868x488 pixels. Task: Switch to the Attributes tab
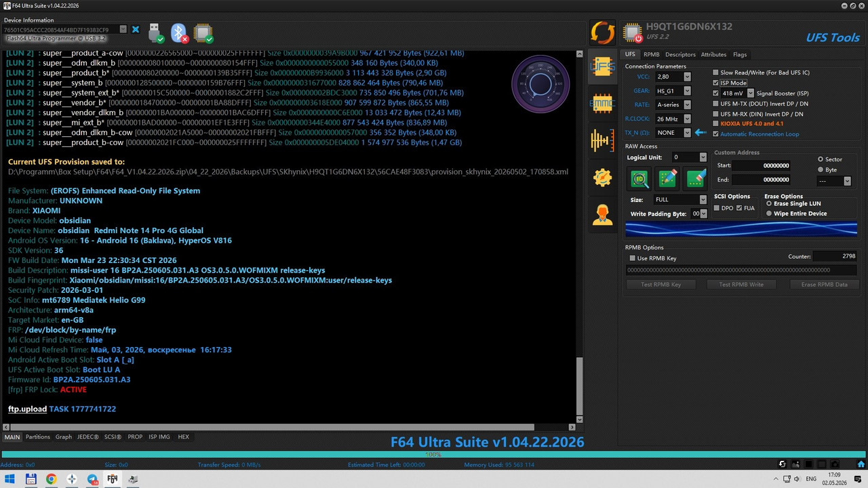[713, 54]
